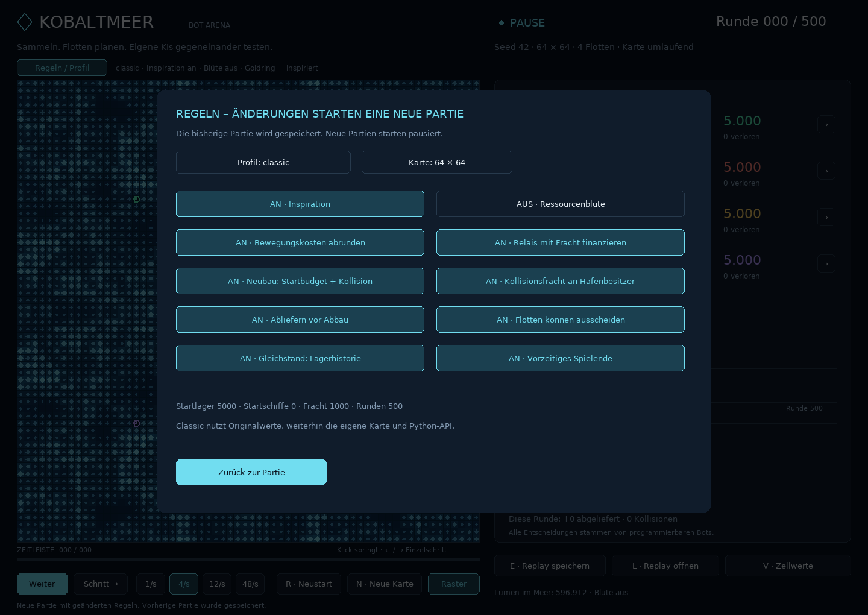This screenshot has width=868, height=615.
Task: Click the BOT ARENA label
Action: [x=209, y=25]
